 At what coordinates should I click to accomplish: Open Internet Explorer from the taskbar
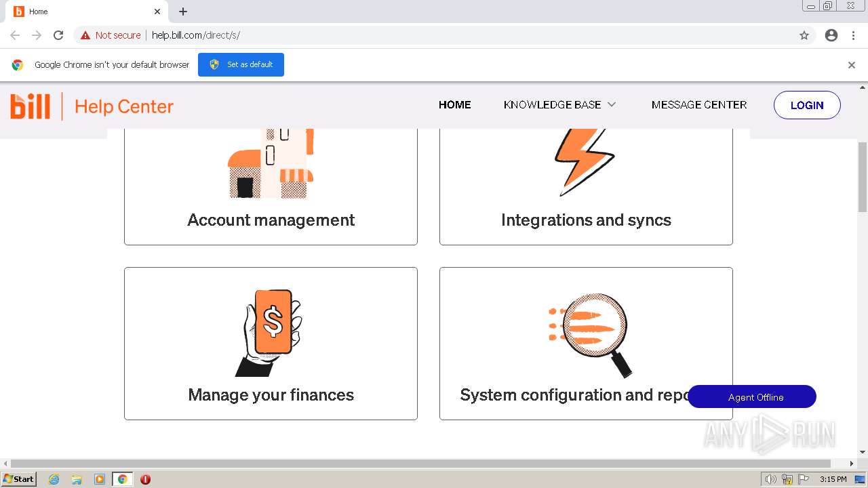54,479
